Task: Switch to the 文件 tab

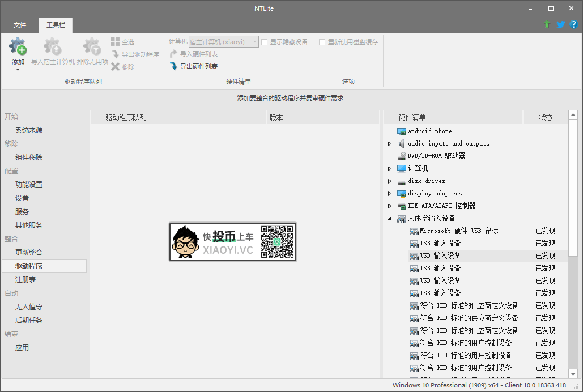Action: point(20,25)
